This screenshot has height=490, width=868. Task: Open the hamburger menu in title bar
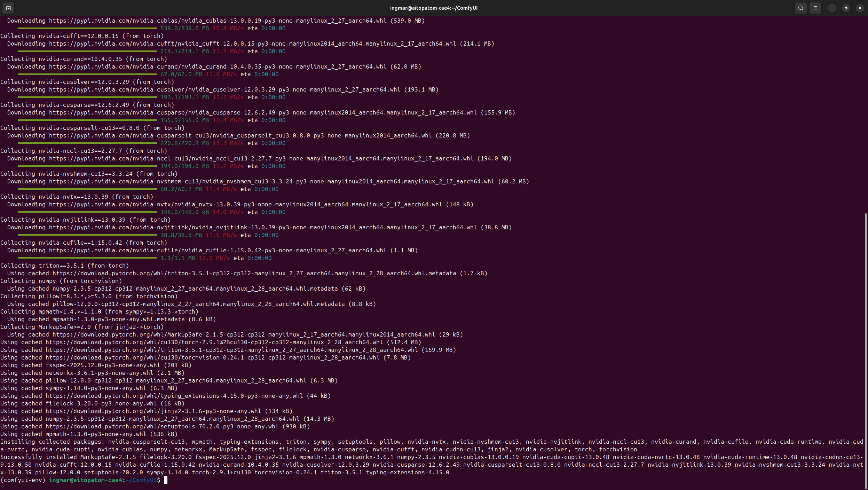tap(815, 8)
